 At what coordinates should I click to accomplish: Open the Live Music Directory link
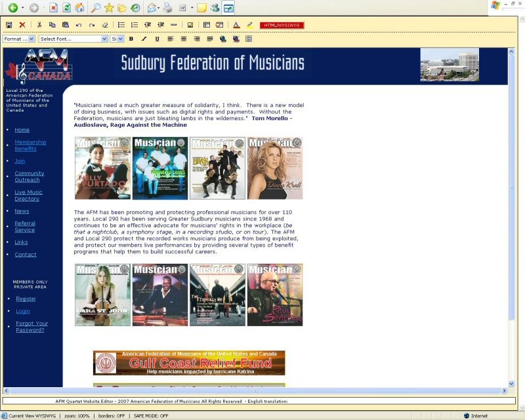(28, 196)
